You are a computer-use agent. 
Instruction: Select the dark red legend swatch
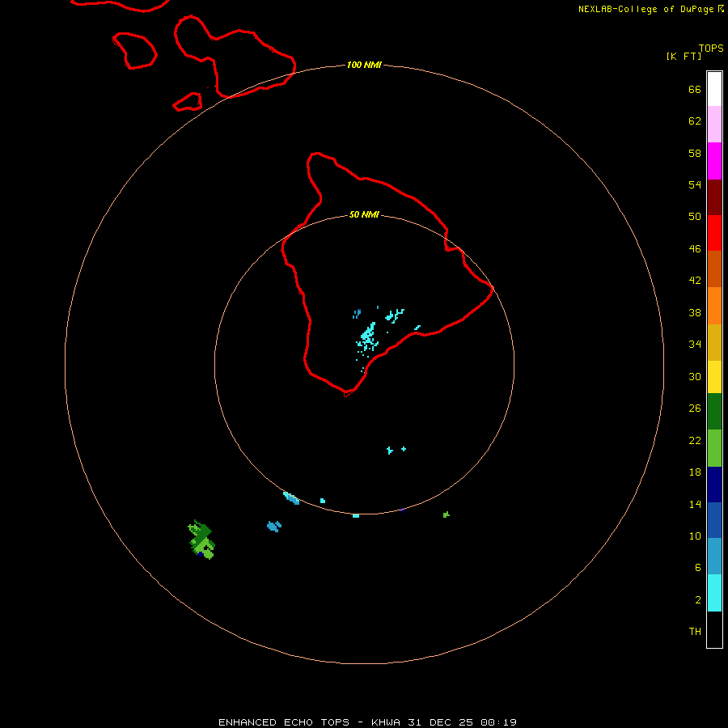[x=714, y=197]
